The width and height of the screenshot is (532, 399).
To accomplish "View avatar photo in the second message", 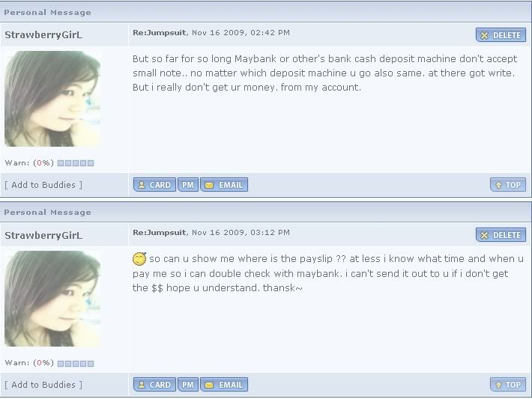I will (52, 299).
